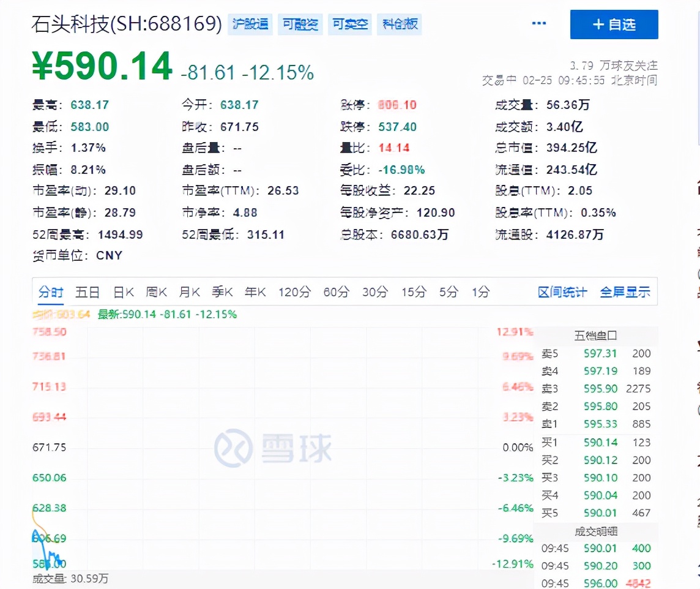Click the 跌停 value 537.40
Image resolution: width=700 pixels, height=589 pixels.
click(397, 127)
